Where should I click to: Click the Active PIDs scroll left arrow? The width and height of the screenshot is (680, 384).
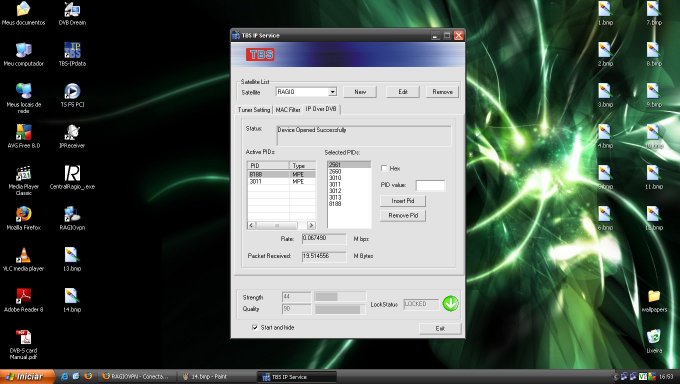pos(252,225)
